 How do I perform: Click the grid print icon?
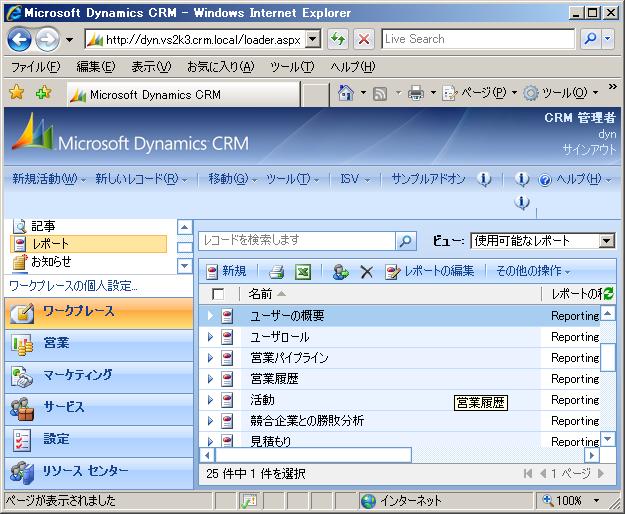pos(276,272)
